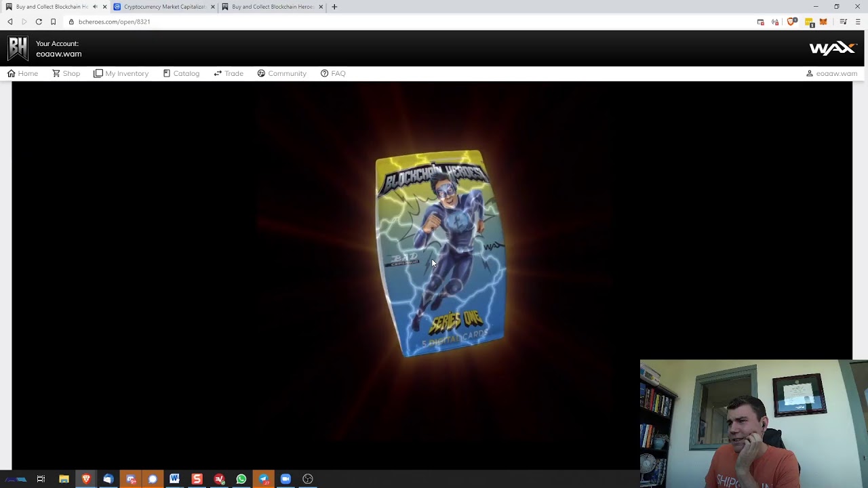Click the blocked sensors indicator icon

coord(775,22)
